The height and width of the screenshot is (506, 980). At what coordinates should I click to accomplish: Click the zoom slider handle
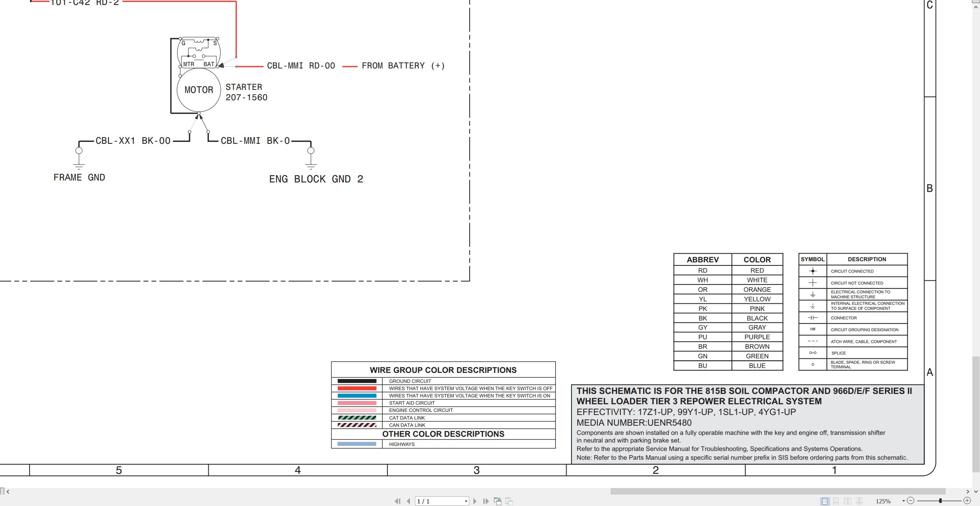[940, 501]
